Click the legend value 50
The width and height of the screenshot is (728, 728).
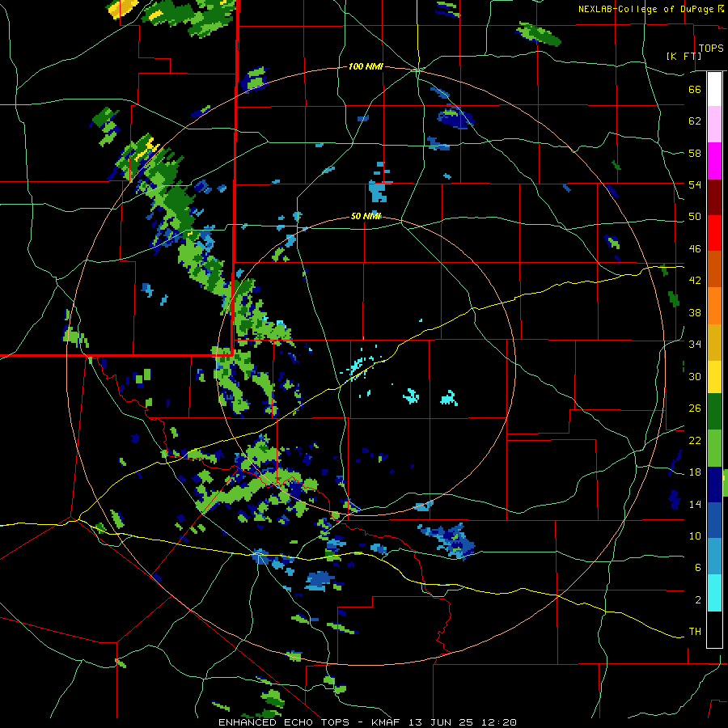tap(695, 217)
